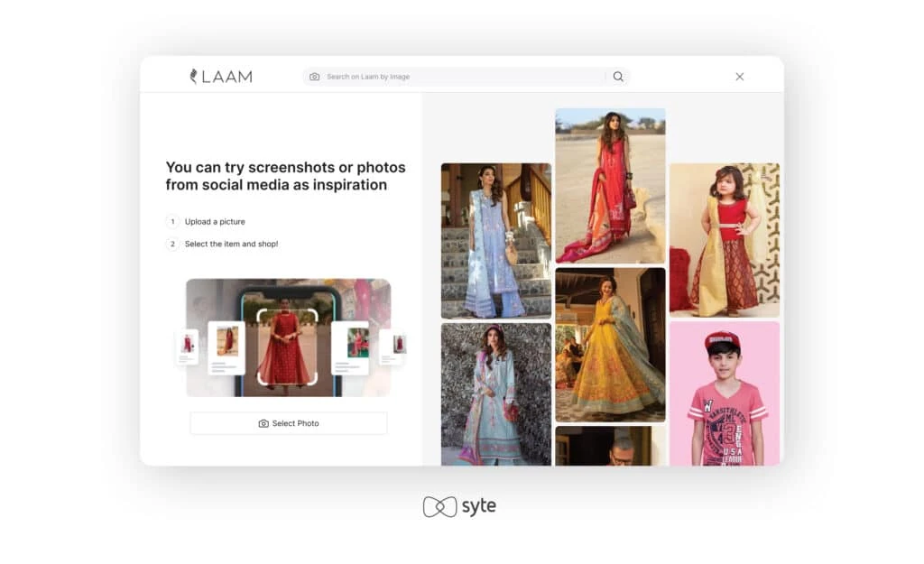
Task: Click the camera icon in search bar
Action: pos(314,77)
